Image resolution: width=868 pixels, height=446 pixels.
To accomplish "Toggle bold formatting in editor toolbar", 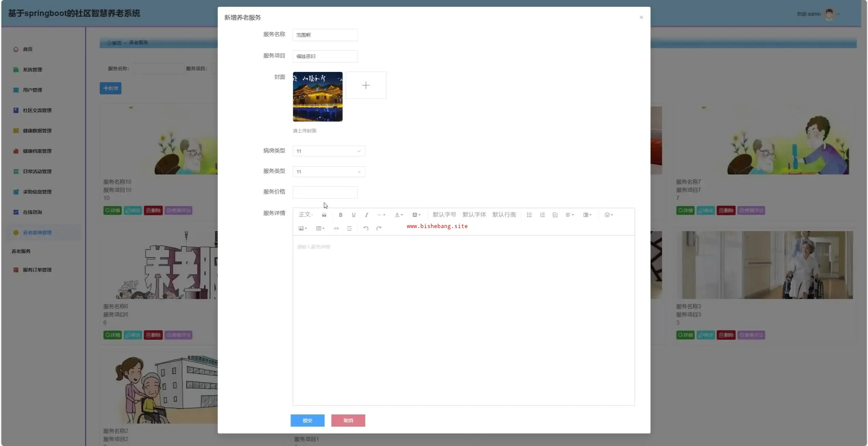I will coord(340,215).
